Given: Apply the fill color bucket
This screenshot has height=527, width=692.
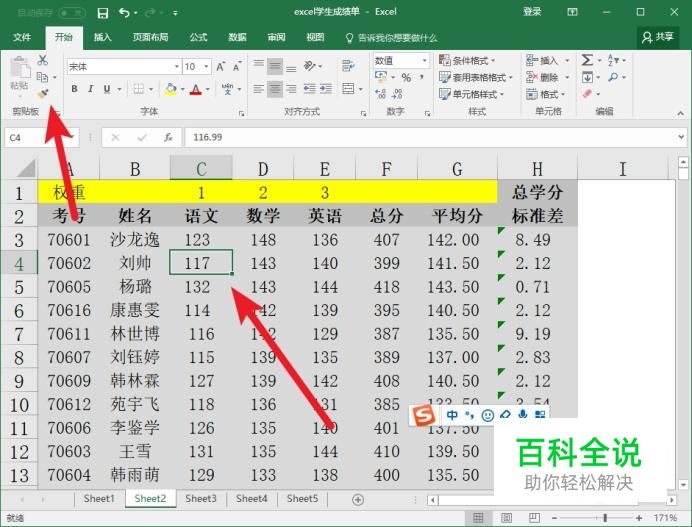Looking at the screenshot, I should point(170,89).
